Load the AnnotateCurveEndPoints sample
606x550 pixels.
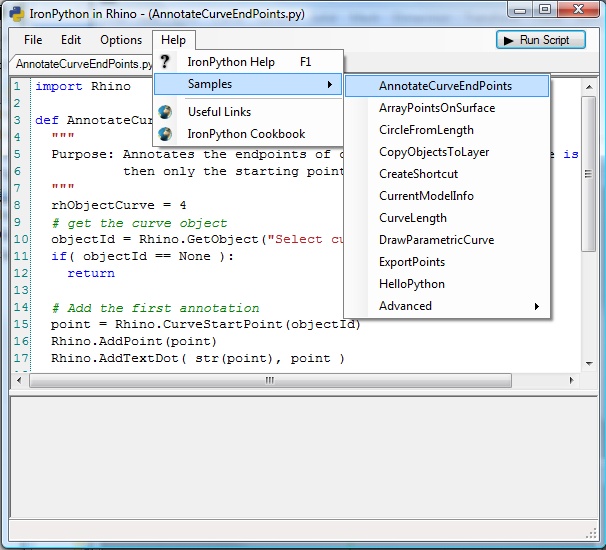(x=447, y=86)
